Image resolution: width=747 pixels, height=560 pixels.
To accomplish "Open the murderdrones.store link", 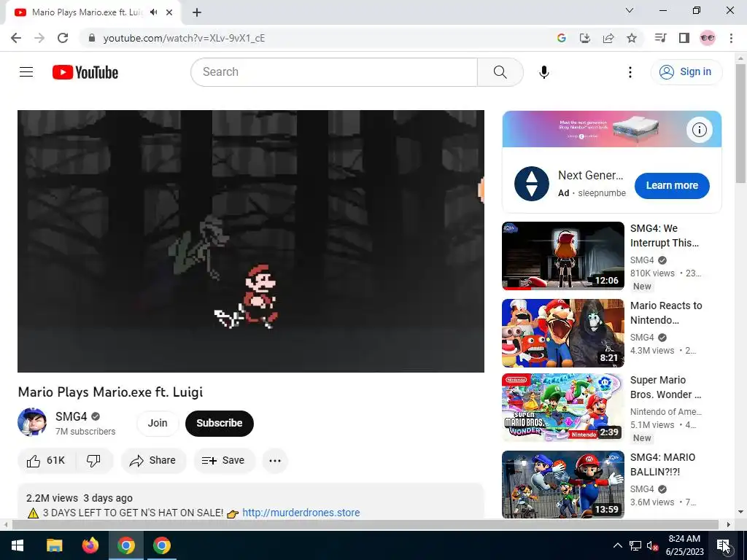I will click(x=301, y=513).
